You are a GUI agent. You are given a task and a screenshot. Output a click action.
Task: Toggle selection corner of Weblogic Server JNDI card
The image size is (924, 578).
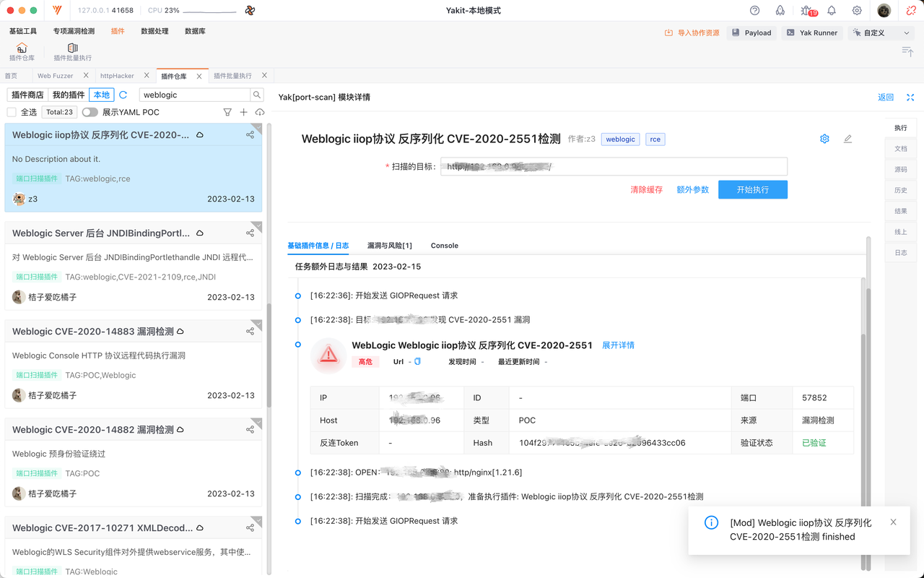point(257,226)
